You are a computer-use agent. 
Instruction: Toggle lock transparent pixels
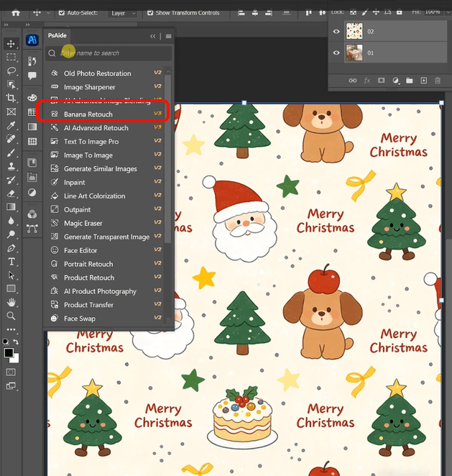[353, 12]
